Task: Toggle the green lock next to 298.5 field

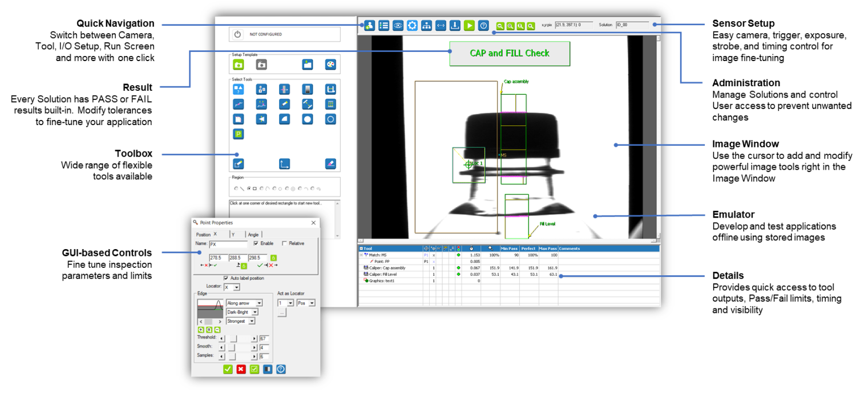Action: (x=273, y=258)
